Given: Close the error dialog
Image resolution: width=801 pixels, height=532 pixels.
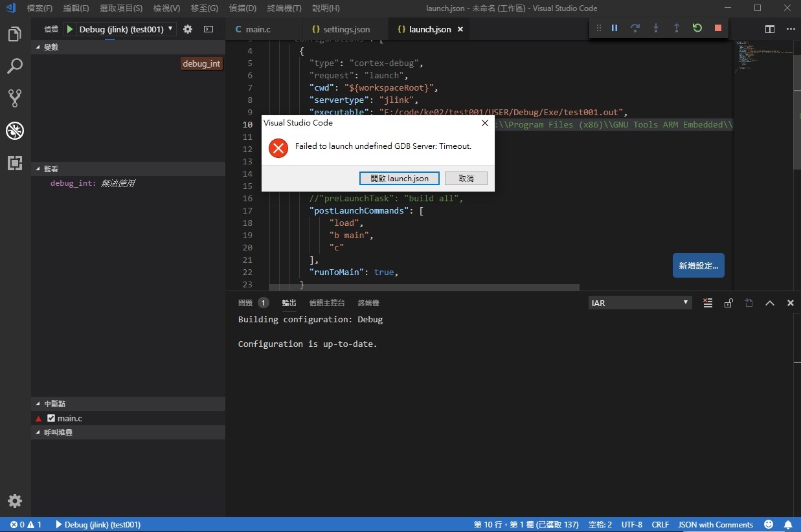Looking at the screenshot, I should 484,123.
